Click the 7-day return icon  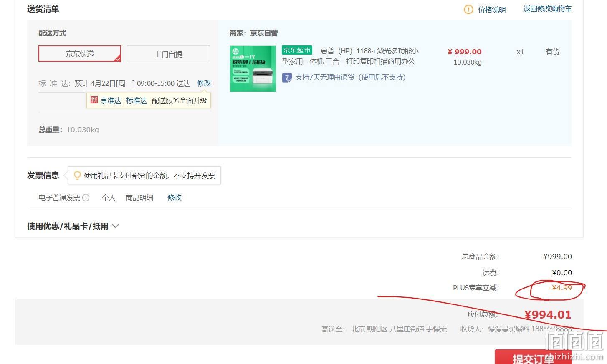point(287,78)
